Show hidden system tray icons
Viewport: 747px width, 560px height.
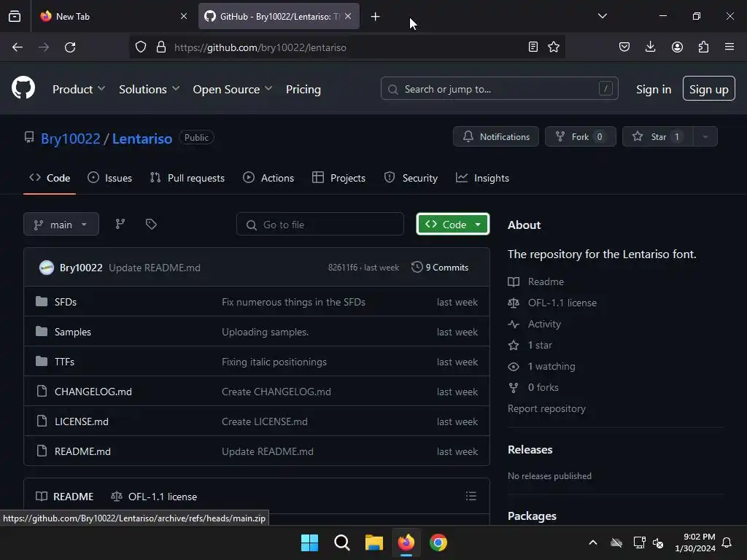coord(592,542)
